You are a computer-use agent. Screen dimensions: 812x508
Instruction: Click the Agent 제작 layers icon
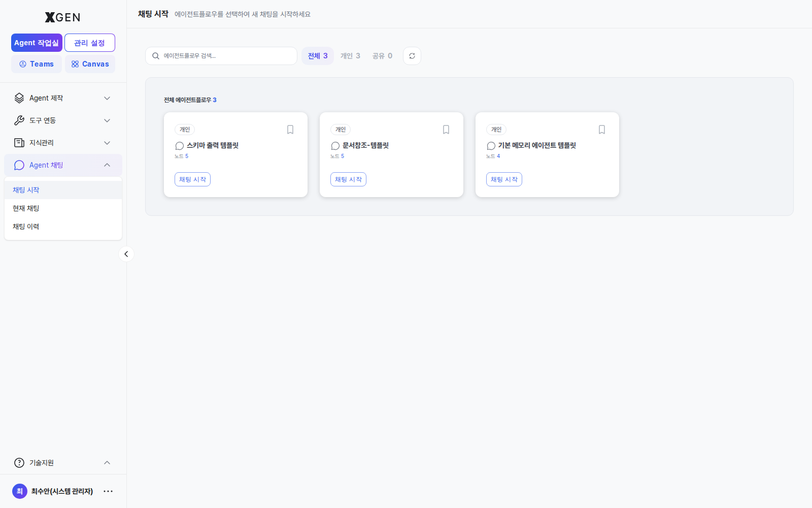coord(19,98)
